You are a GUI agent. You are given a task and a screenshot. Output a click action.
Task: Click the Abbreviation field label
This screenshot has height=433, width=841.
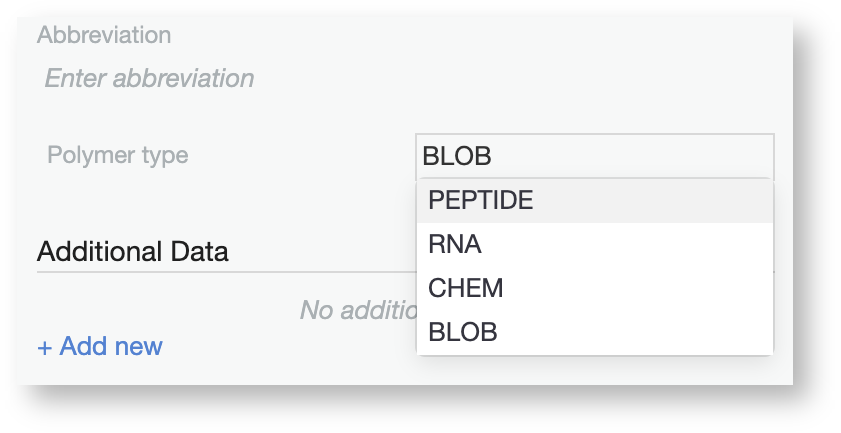[104, 35]
